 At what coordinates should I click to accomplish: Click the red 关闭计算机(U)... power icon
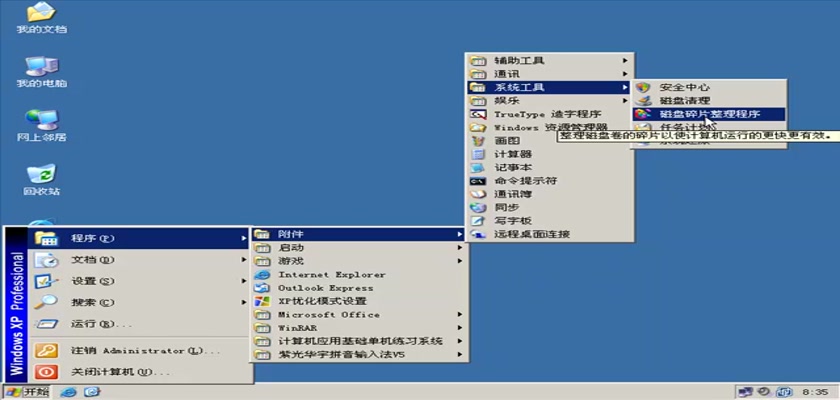[x=46, y=372]
